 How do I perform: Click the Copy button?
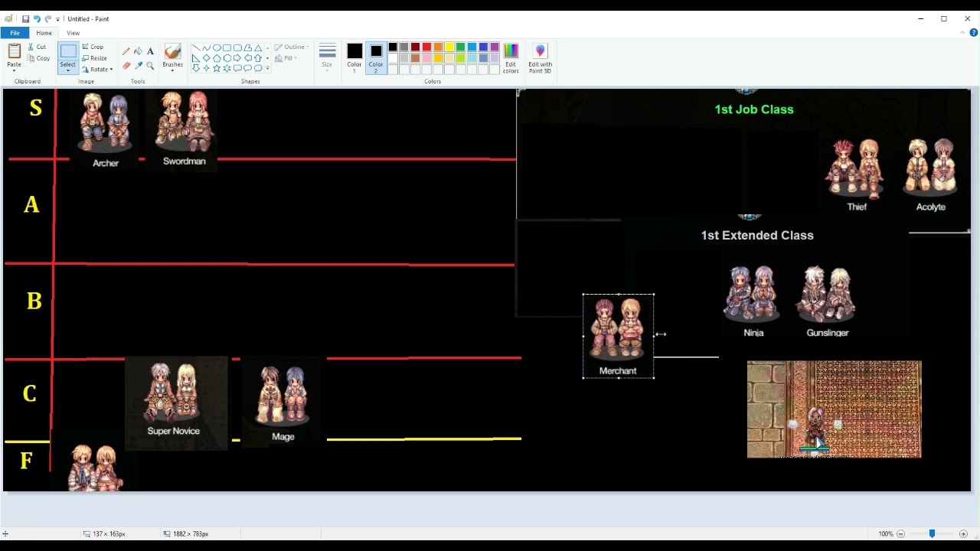[38, 58]
